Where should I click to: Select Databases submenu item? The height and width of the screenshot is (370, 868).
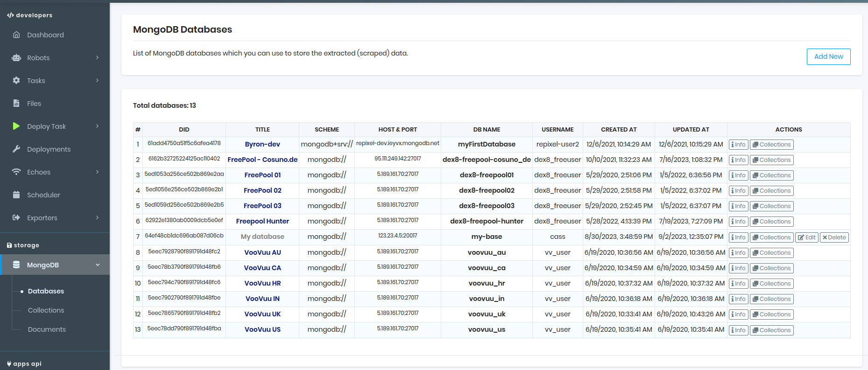[46, 291]
